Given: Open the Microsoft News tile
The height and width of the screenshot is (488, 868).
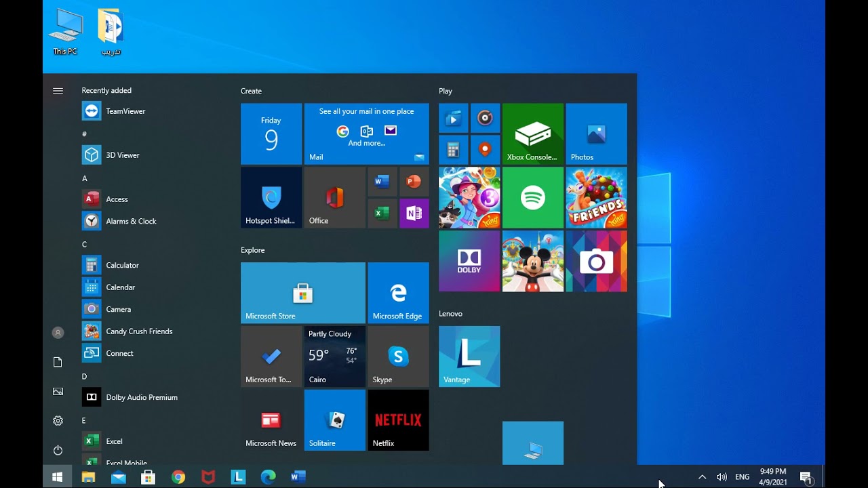Looking at the screenshot, I should coord(271,420).
